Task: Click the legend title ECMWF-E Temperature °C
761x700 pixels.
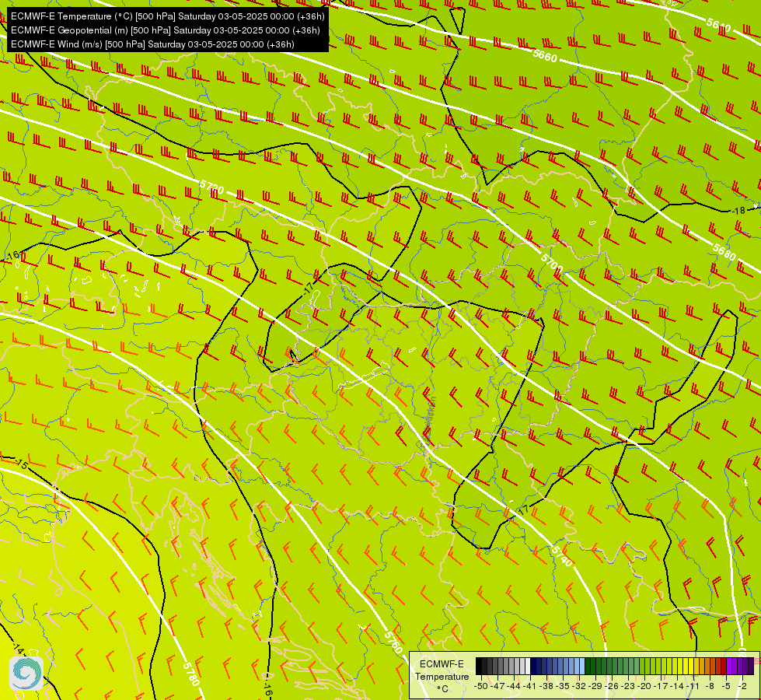Action: pos(442,676)
